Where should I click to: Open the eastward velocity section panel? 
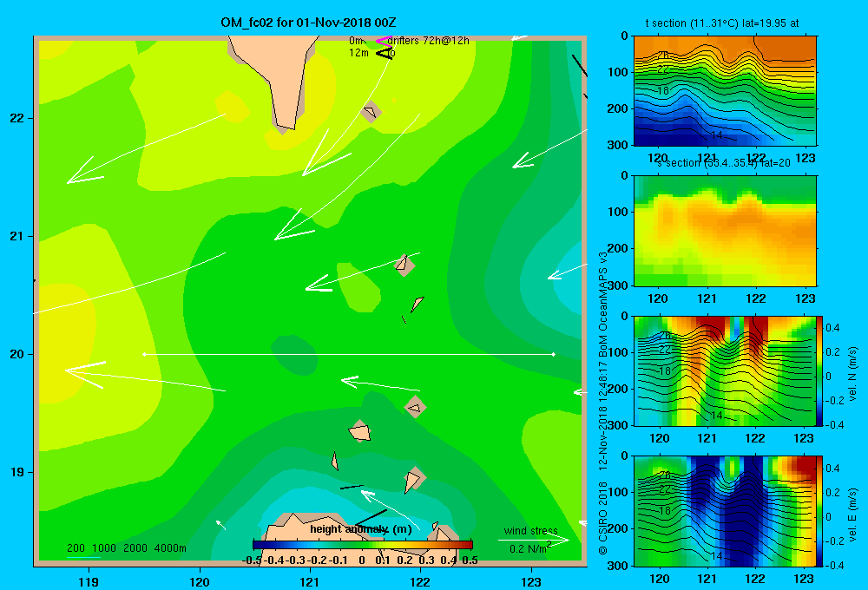click(725, 511)
